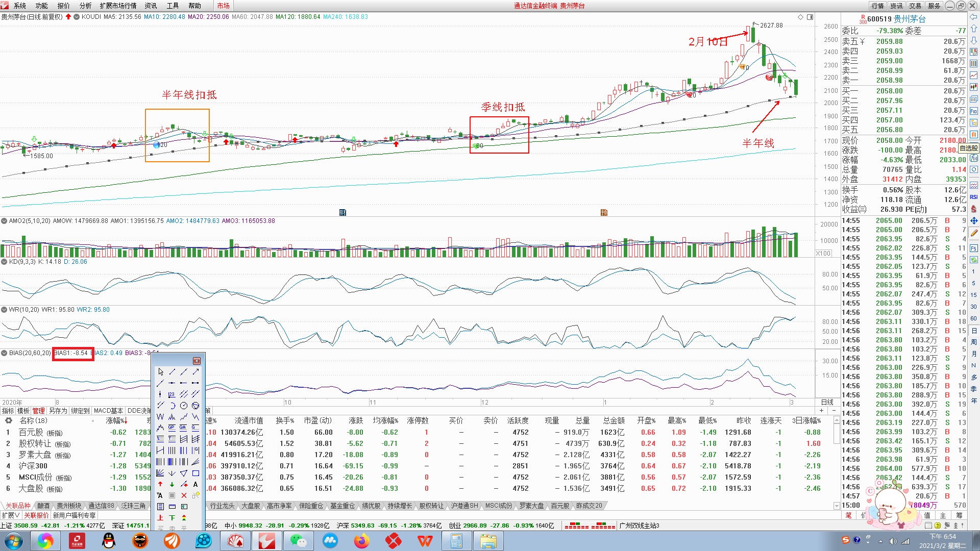
Task: Click the back arrow sidebar icon
Action: pyautogui.click(x=974, y=17)
